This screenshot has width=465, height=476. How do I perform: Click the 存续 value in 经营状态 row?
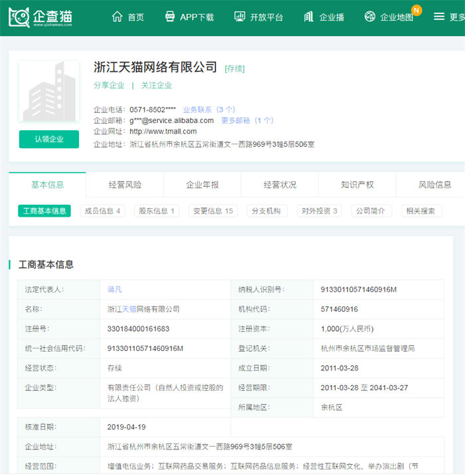[x=115, y=368]
